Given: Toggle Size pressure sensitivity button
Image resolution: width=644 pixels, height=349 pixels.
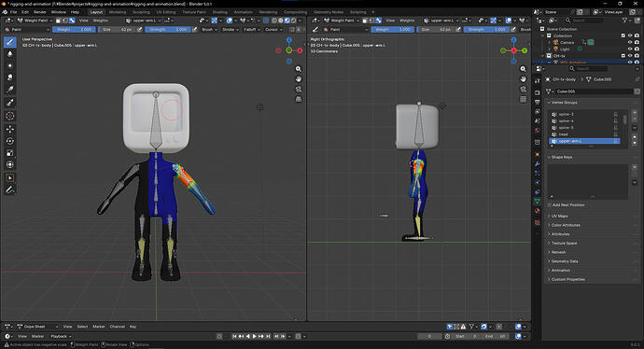Looking at the screenshot, I should pyautogui.click(x=140, y=30).
